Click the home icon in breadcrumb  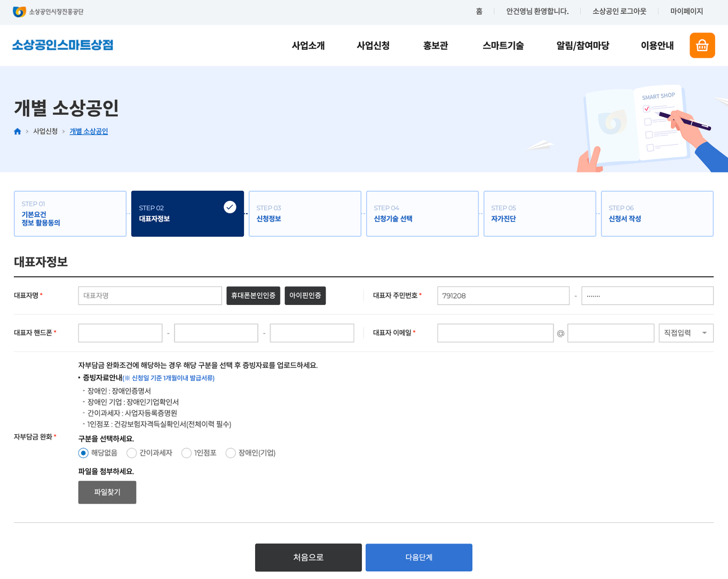pos(18,131)
